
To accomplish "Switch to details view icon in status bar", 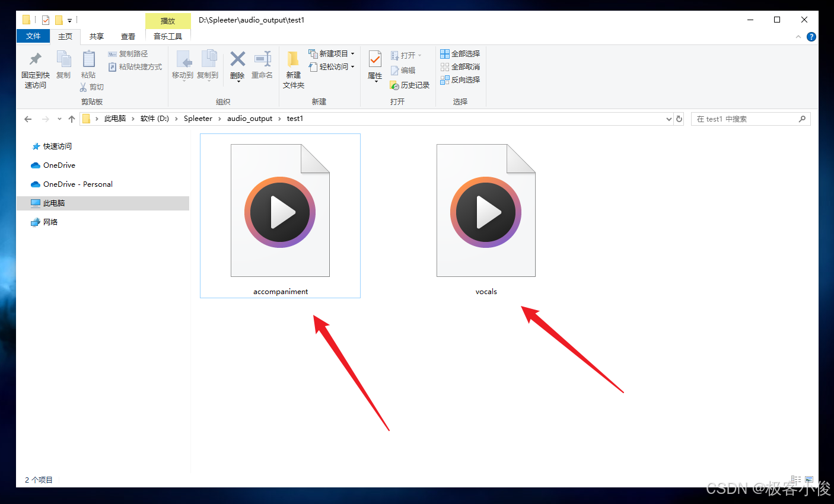I will (796, 479).
